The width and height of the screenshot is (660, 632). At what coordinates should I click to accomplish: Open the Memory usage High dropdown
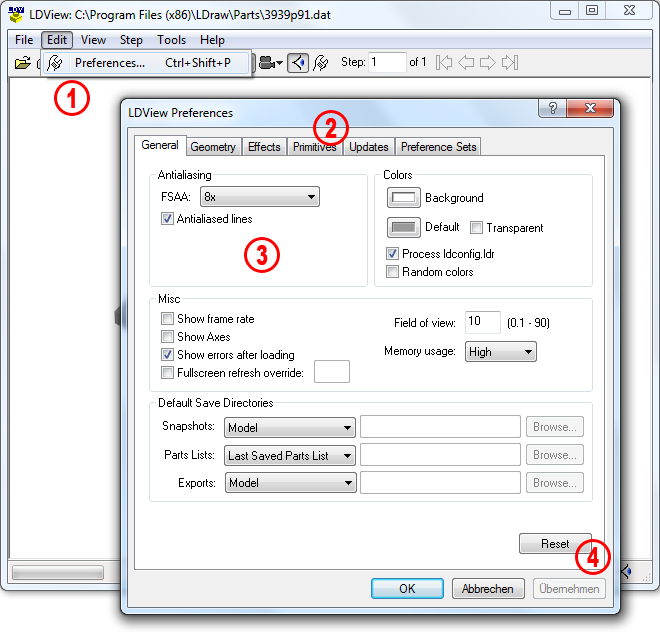500,352
